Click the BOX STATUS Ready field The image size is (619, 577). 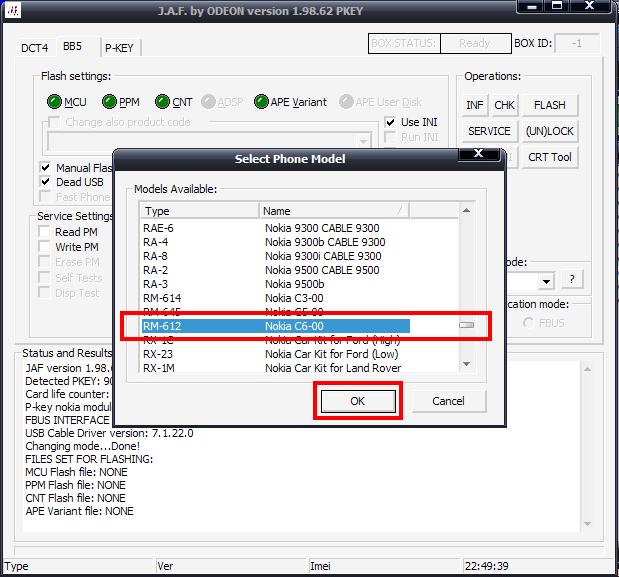(x=476, y=43)
